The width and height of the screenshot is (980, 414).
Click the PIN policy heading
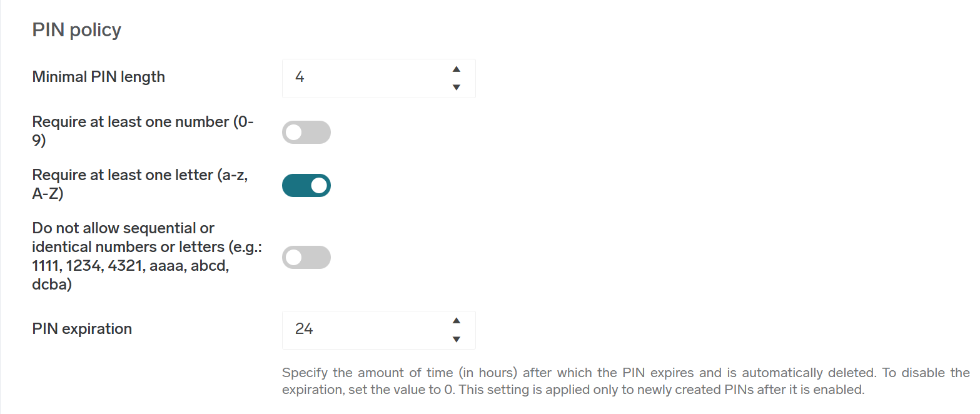[x=76, y=29]
